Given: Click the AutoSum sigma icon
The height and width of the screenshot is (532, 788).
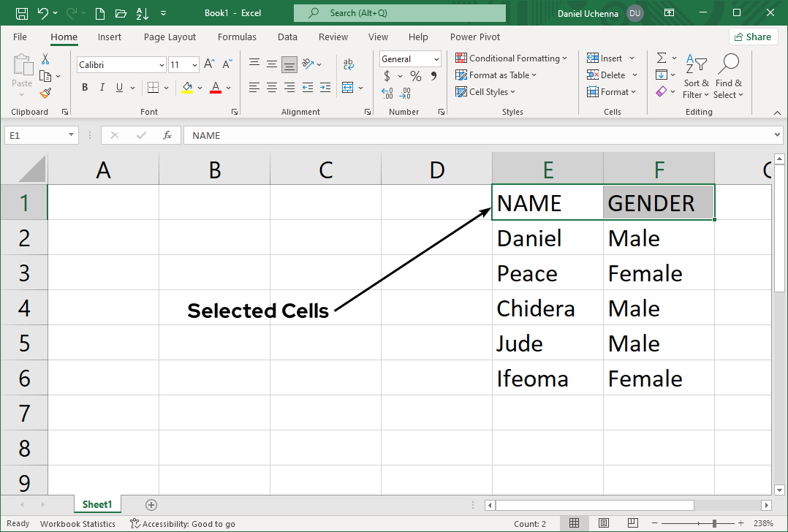Looking at the screenshot, I should click(x=661, y=58).
